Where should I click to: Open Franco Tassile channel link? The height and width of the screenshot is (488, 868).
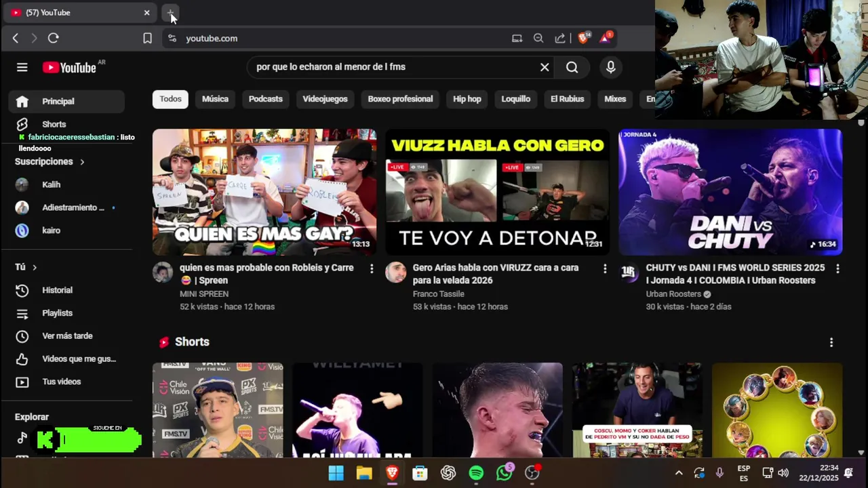(438, 294)
